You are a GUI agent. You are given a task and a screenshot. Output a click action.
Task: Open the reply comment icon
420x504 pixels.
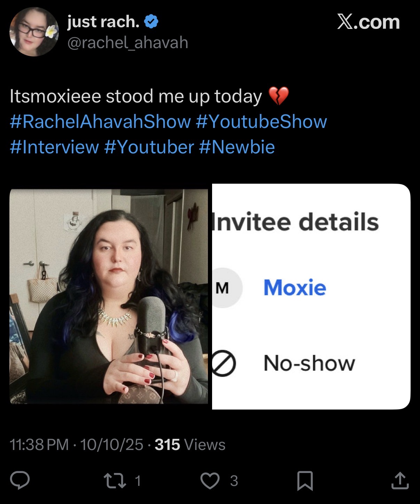pyautogui.click(x=20, y=481)
